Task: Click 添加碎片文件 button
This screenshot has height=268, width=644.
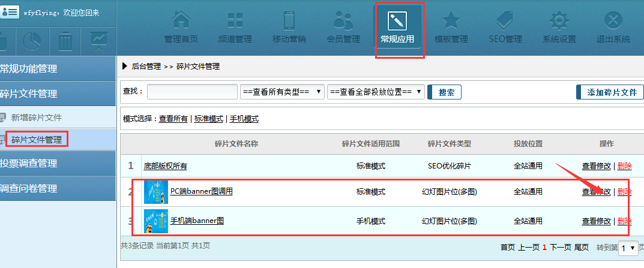Action: point(610,92)
